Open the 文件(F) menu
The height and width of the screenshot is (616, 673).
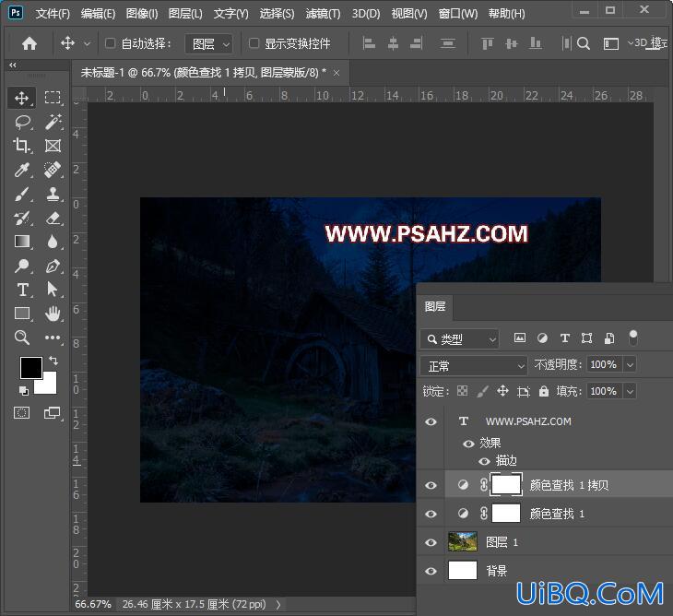[x=53, y=14]
